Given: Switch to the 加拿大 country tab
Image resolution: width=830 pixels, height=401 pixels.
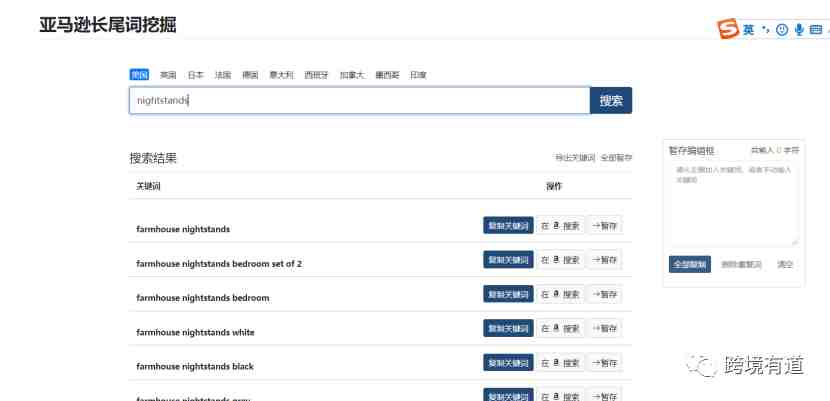Looking at the screenshot, I should click(352, 75).
